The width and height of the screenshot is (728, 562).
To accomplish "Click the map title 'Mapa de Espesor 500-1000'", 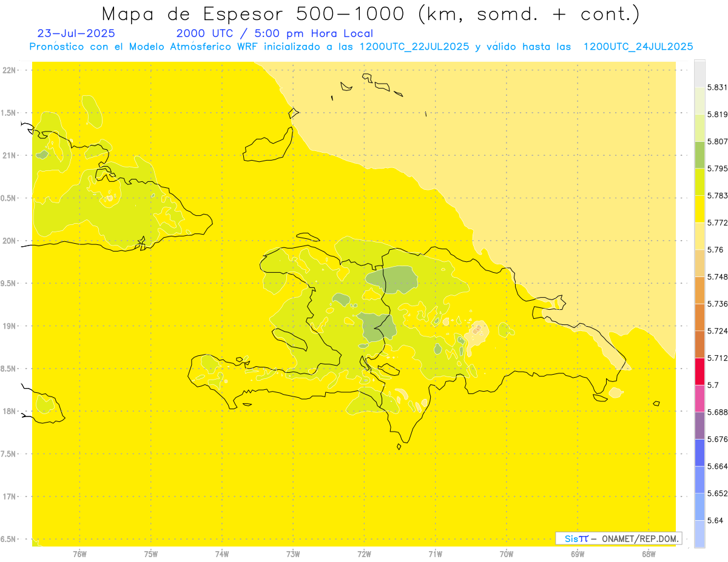I will tap(255, 14).
